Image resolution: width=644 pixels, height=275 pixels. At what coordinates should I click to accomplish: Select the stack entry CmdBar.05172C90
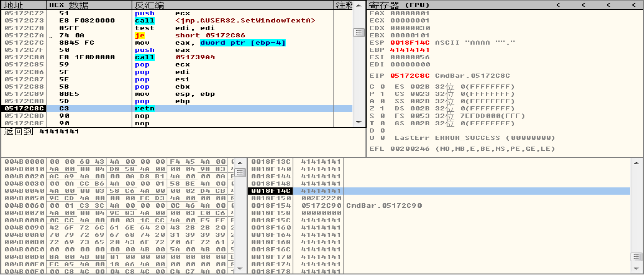click(x=384, y=205)
